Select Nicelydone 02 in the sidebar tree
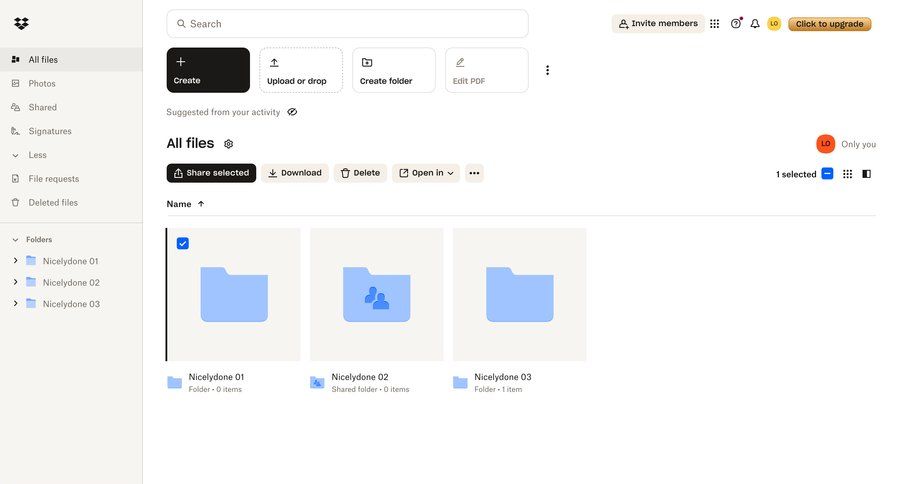Screen dimensions: 900x484 pyautogui.click(x=71, y=282)
